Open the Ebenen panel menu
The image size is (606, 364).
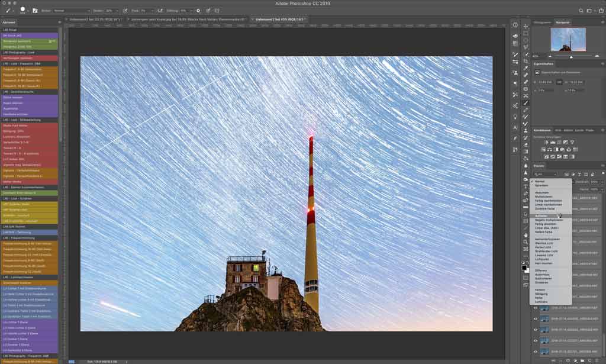tap(603, 166)
